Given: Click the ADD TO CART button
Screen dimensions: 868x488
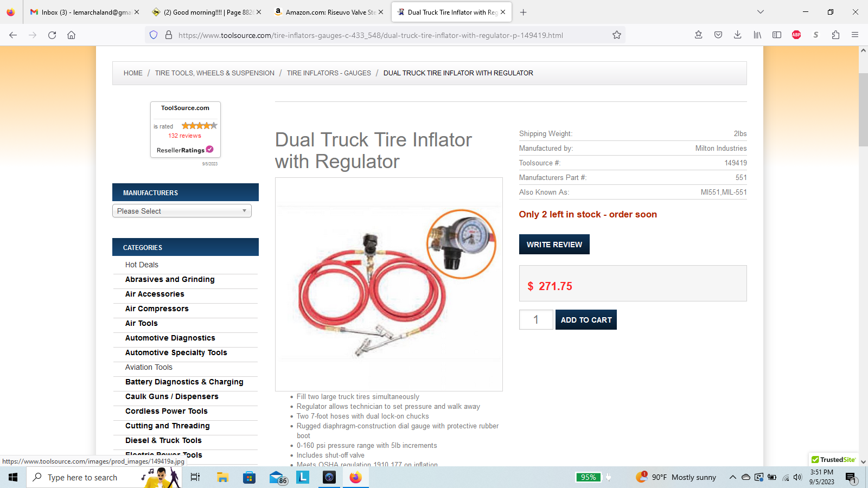Looking at the screenshot, I should coord(586,320).
